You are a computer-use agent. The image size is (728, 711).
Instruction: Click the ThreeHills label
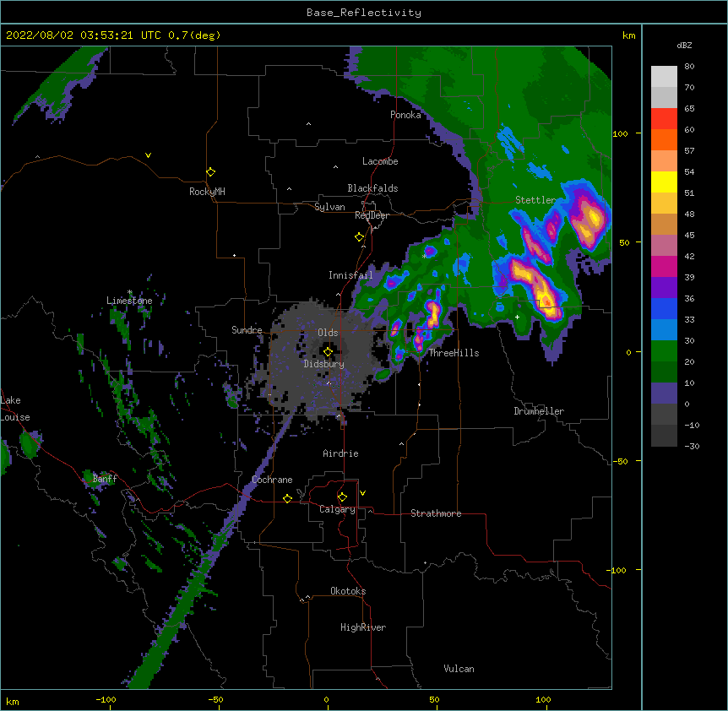(454, 353)
